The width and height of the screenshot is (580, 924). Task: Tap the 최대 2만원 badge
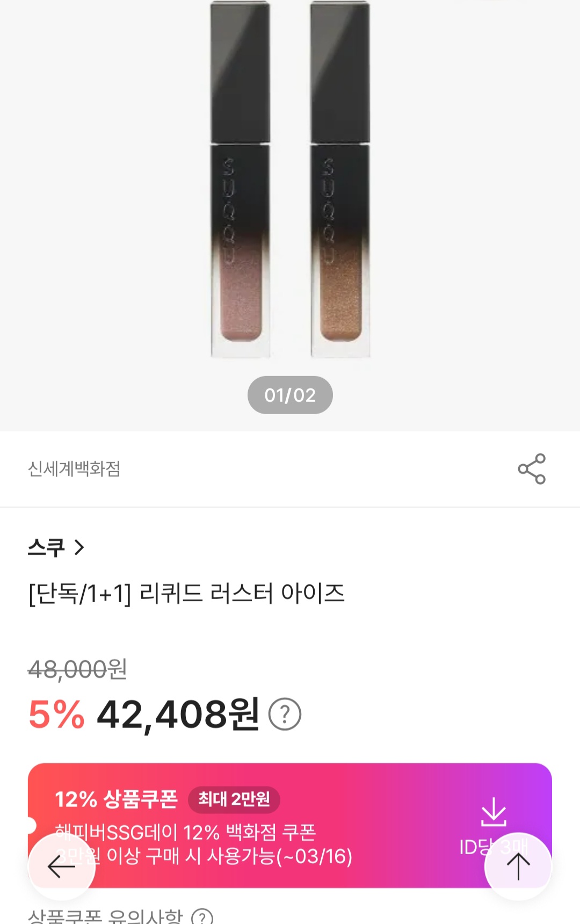pos(234,799)
